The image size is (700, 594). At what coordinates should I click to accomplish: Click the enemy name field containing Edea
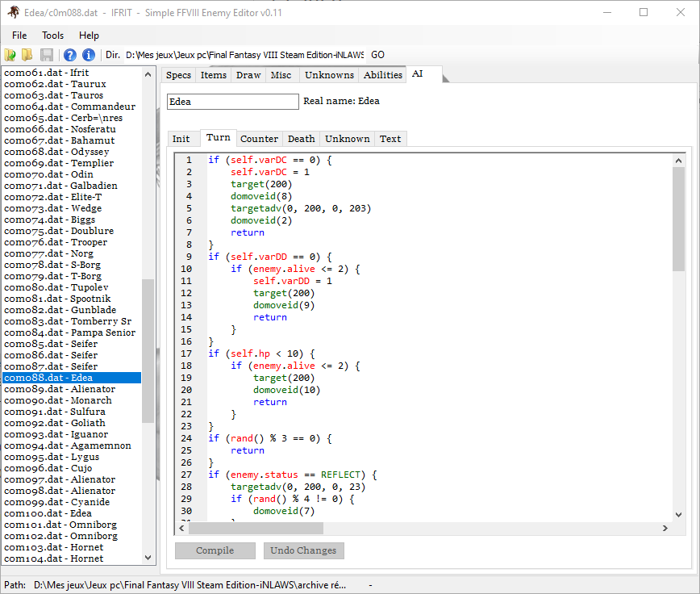click(x=232, y=102)
